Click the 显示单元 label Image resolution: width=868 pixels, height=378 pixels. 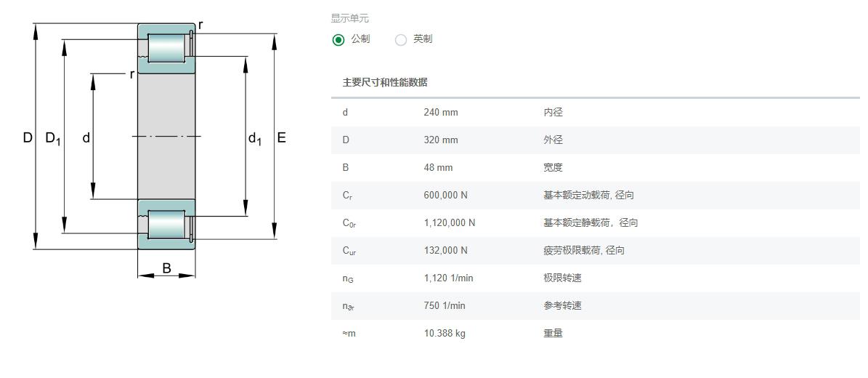(x=350, y=19)
